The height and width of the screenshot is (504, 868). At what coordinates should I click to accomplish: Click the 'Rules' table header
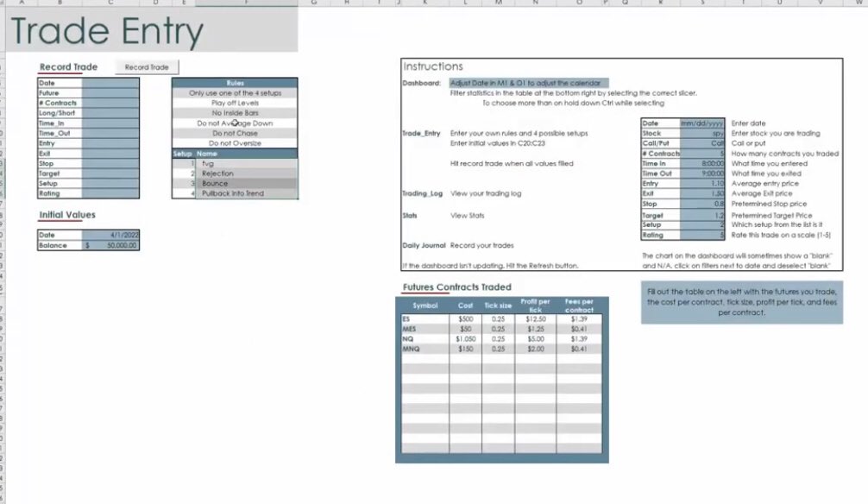point(235,83)
